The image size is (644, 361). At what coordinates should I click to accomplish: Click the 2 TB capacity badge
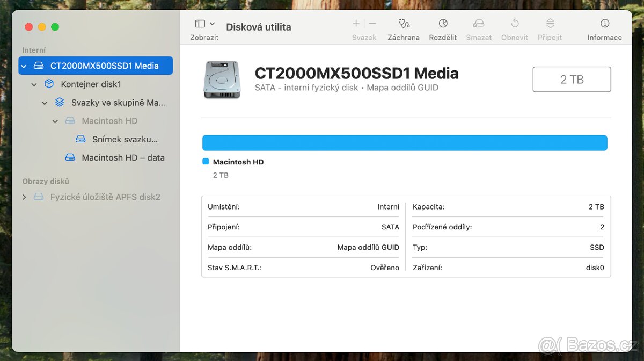572,79
